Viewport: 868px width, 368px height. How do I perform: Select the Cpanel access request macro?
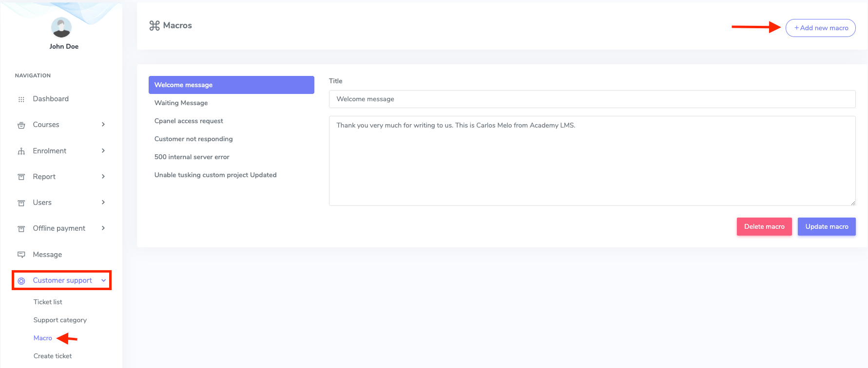[x=189, y=121]
